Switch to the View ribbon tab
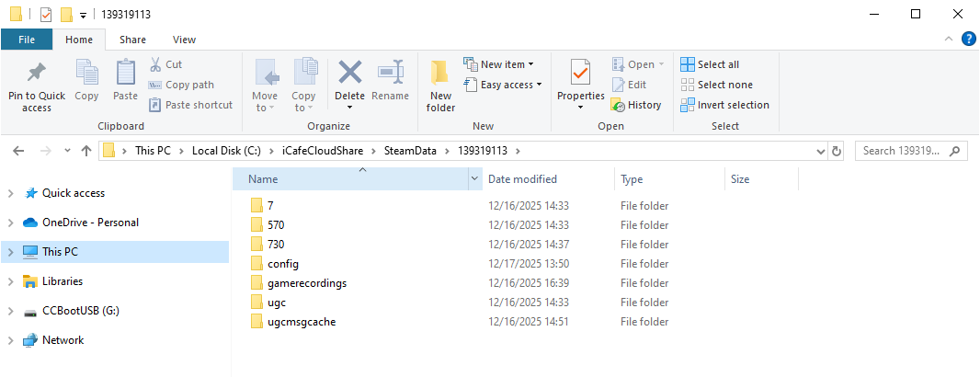Viewport: 980px width, 377px height. tap(184, 40)
